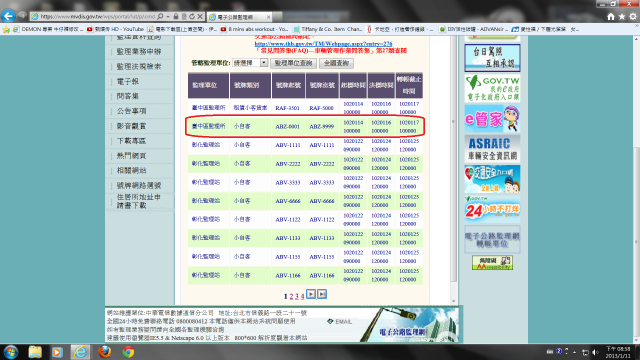The width and height of the screenshot is (640, 360).
Task: Open the 住居所地址申請書下載 sidebar item
Action: (139, 201)
